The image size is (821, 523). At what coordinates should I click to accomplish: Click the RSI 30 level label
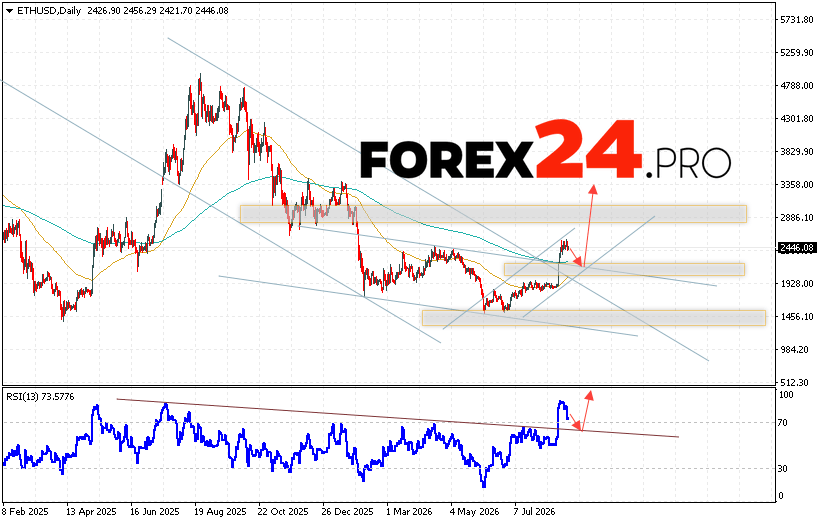[783, 469]
